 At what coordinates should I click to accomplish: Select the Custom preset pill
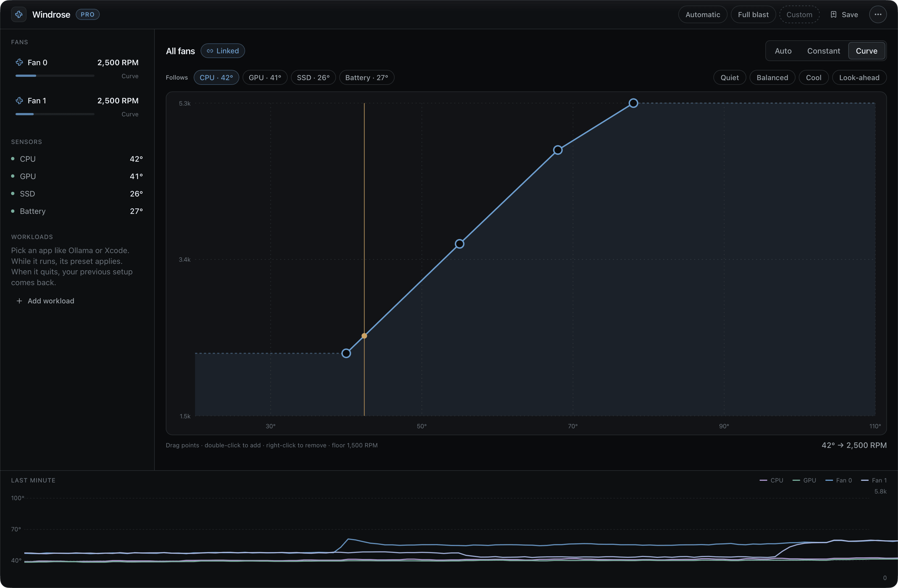(x=800, y=14)
